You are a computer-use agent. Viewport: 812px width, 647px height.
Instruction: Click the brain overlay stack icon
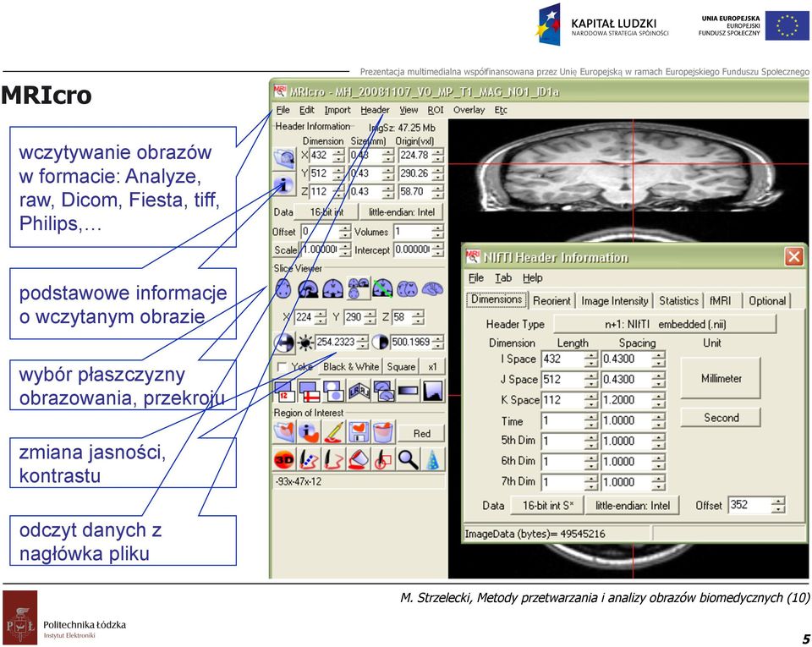click(x=384, y=392)
